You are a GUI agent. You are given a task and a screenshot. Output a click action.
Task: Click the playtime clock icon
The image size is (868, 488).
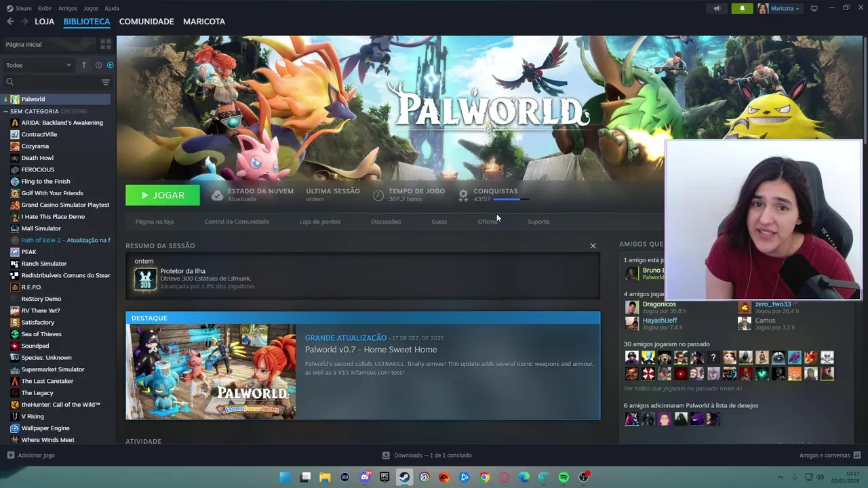(x=378, y=195)
